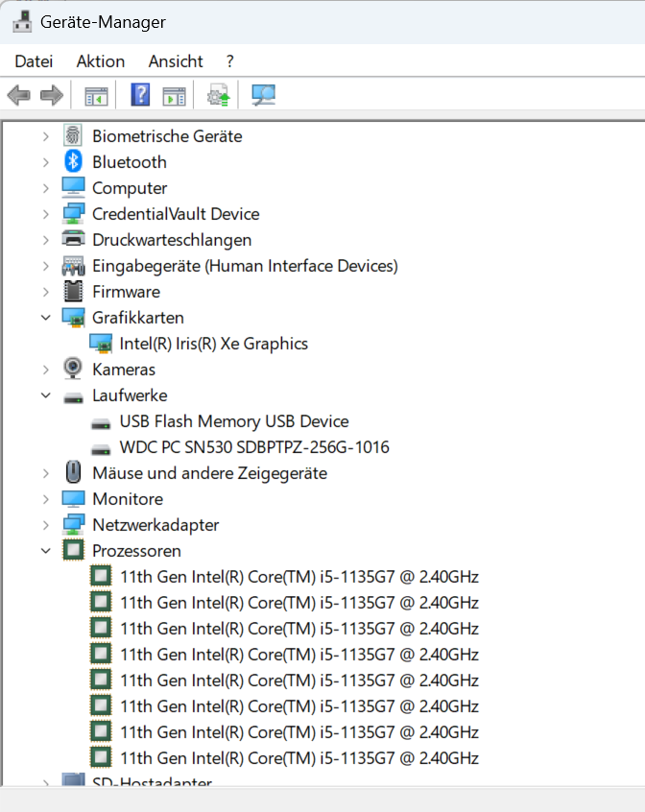This screenshot has width=645, height=812.
Task: Click the Firmware chip icon
Action: (x=73, y=291)
